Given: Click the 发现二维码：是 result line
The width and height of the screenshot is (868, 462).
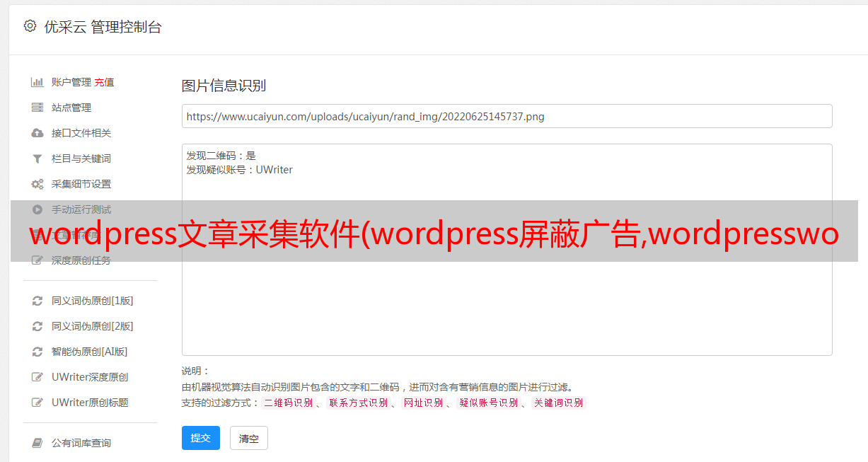Looking at the screenshot, I should click(221, 156).
